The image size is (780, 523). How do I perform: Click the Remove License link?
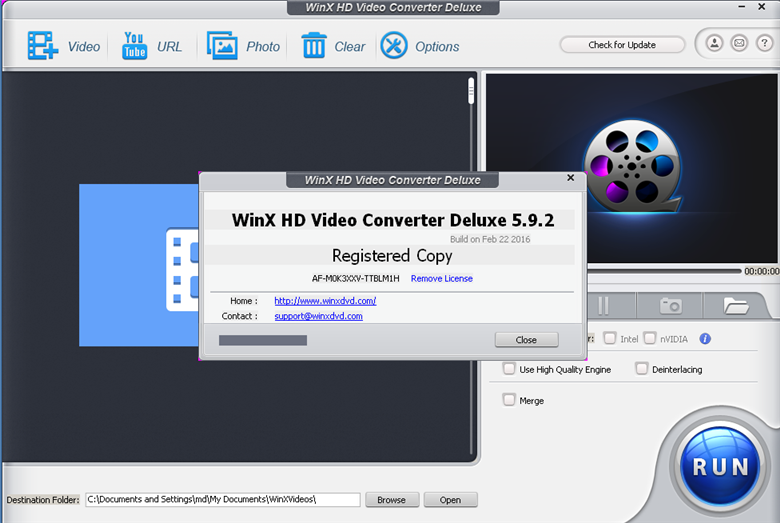click(441, 278)
